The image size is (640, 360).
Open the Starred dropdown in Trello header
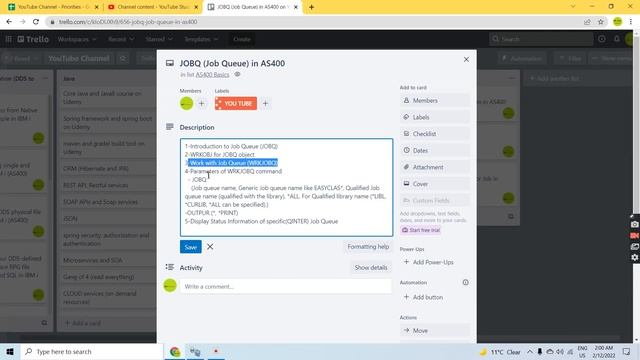159,39
